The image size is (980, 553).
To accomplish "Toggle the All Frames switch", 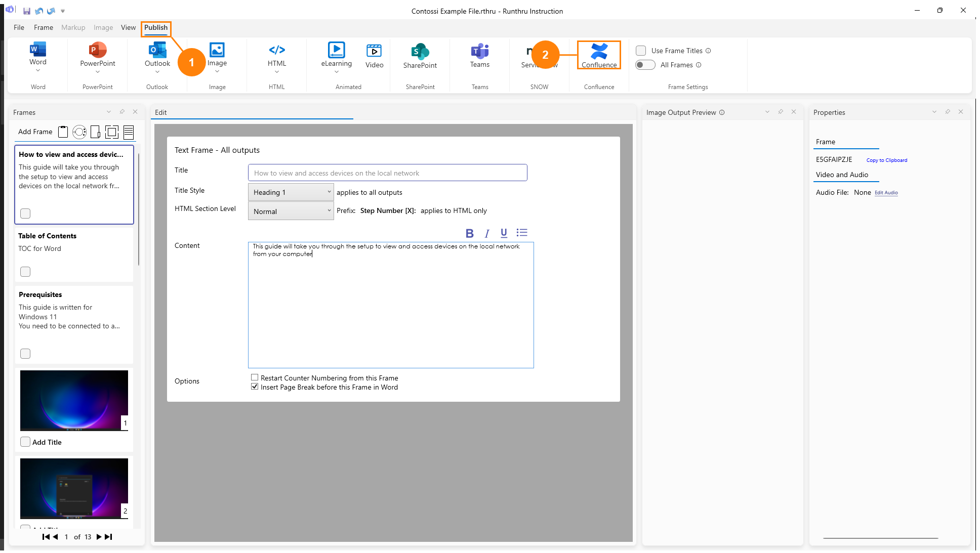I will pyautogui.click(x=645, y=65).
